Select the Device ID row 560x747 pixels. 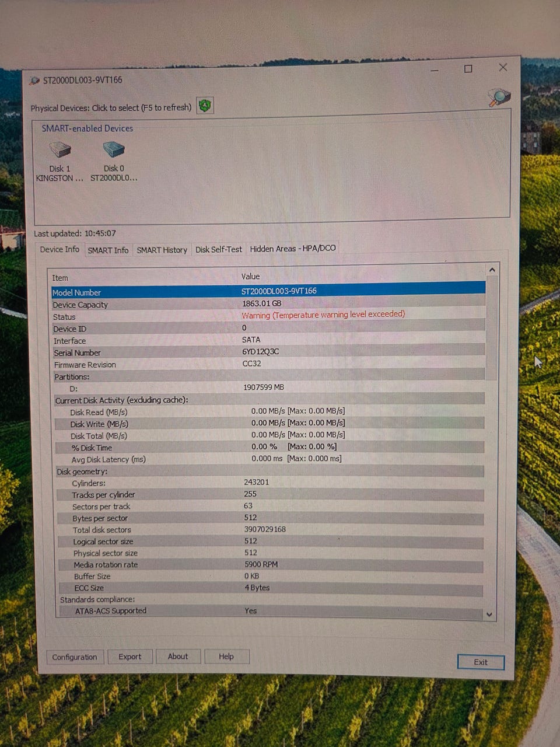[268, 329]
